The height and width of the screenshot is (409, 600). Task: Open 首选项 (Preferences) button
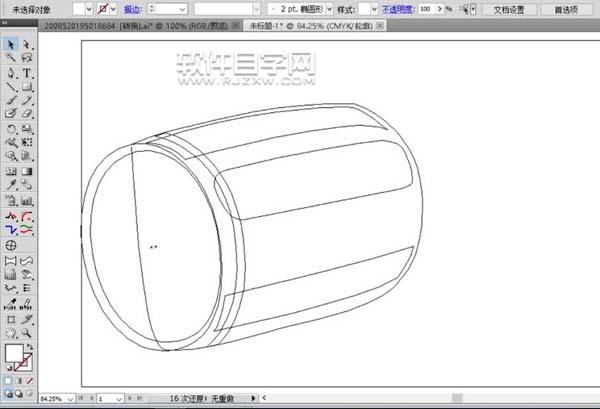click(566, 8)
